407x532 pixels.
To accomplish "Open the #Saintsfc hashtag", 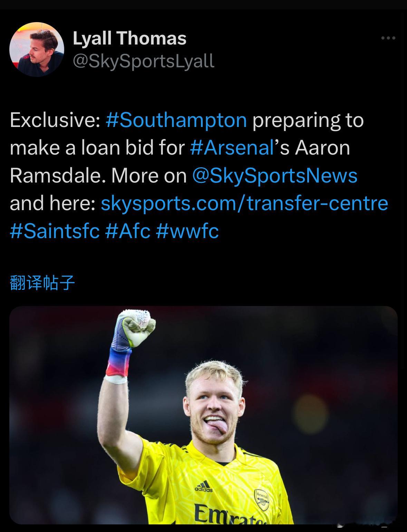I will click(55, 231).
